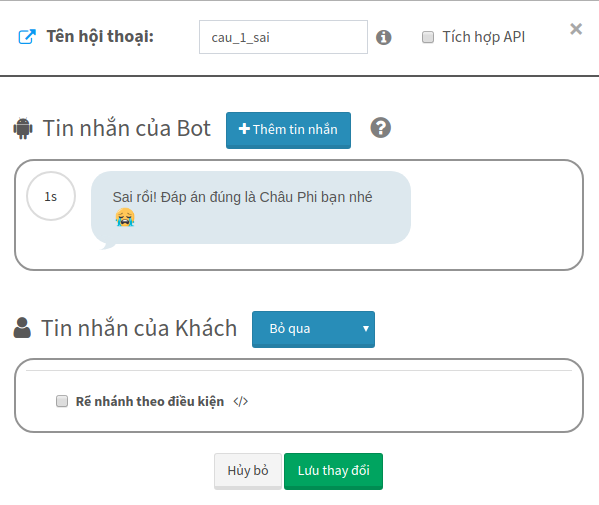This screenshot has width=599, height=505.
Task: Open the Bỏ qua dropdown
Action: [313, 329]
